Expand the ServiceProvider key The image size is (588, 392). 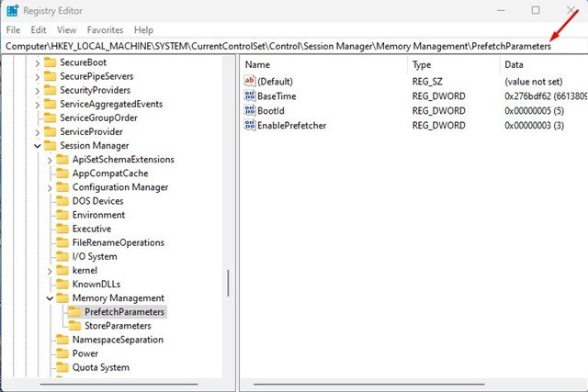tap(37, 133)
